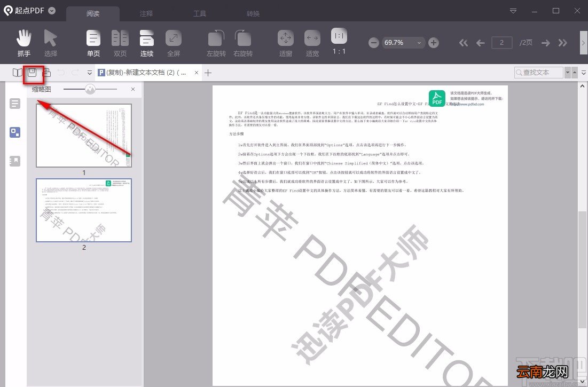
Task: Rotate page right with 右旋转
Action: click(x=243, y=43)
